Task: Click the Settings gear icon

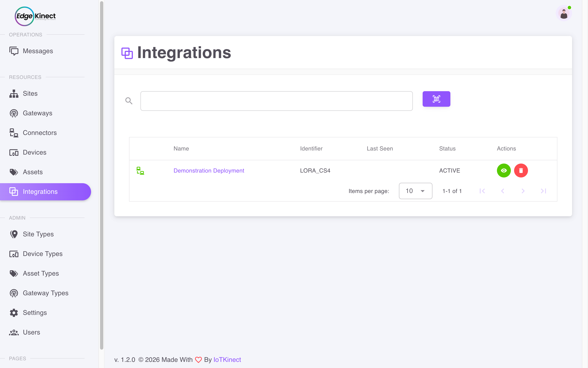Action: point(14,313)
